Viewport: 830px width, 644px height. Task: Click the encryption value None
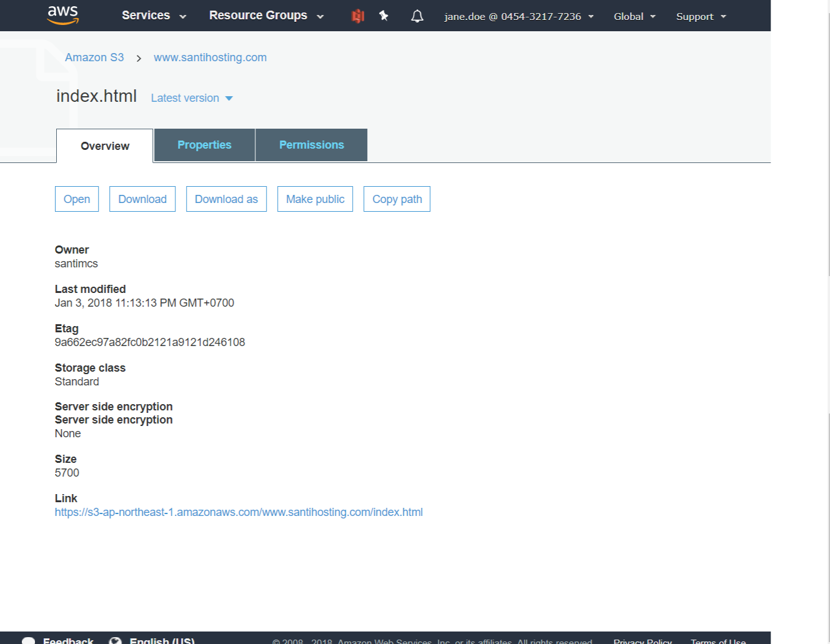coord(67,433)
